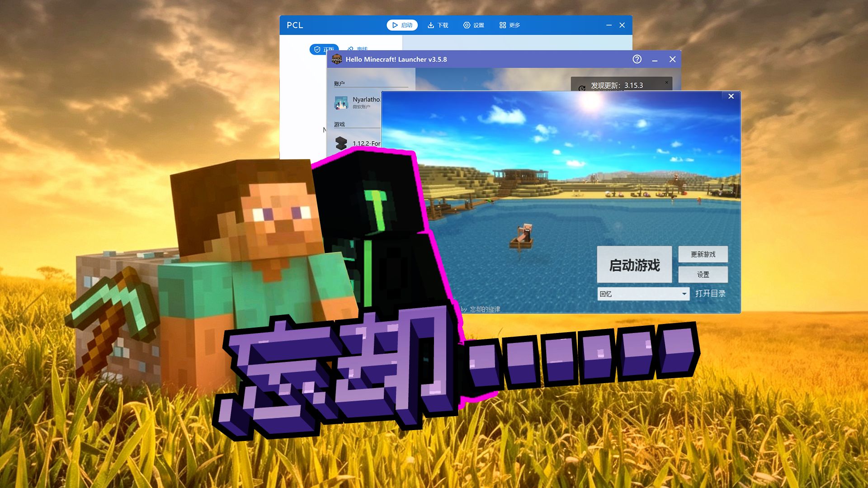Viewport: 868px width, 488px height.
Task: Click the HMCL crafting-table logo icon
Action: [337, 59]
